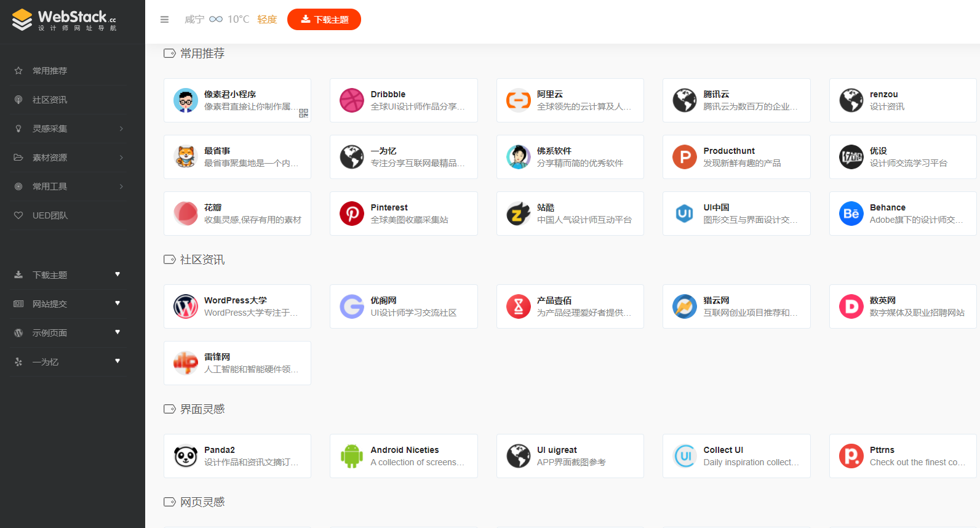Viewport: 980px width, 528px height.
Task: Click the 轻度 air quality label
Action: (267, 20)
